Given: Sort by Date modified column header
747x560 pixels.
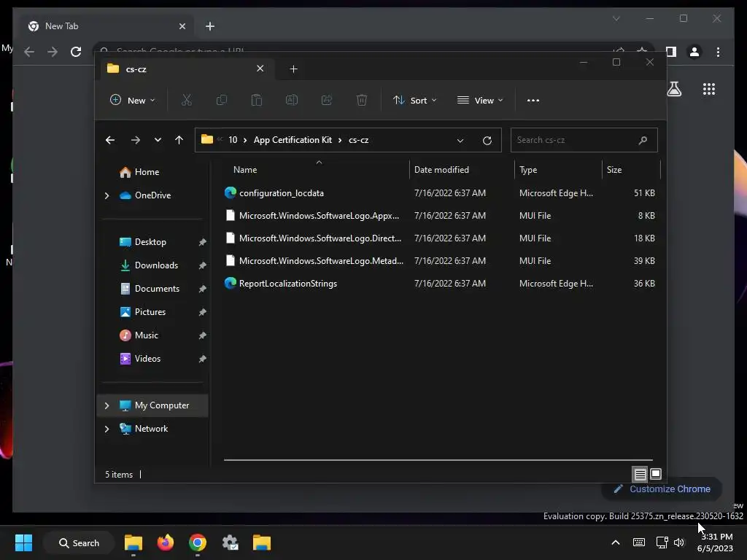Looking at the screenshot, I should coord(462,170).
